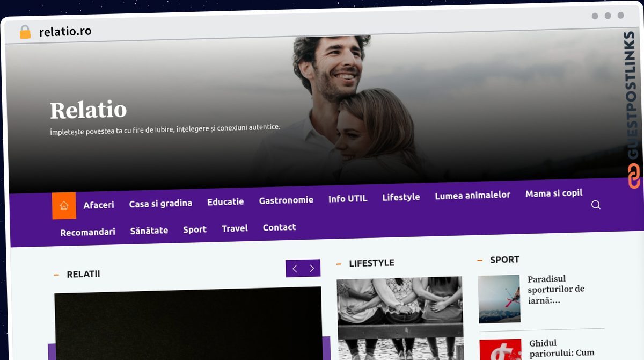Go to the Educatie section
Viewport: 644px width, 360px height.
click(225, 201)
